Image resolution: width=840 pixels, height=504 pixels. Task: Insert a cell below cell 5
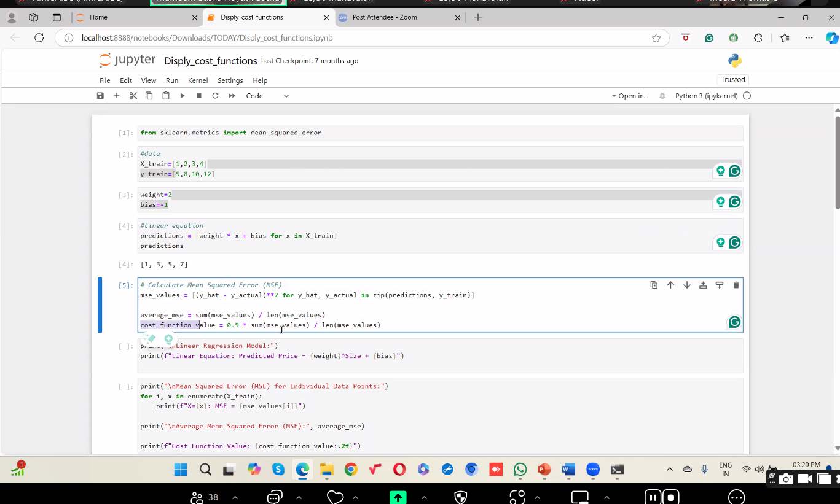[720, 285]
